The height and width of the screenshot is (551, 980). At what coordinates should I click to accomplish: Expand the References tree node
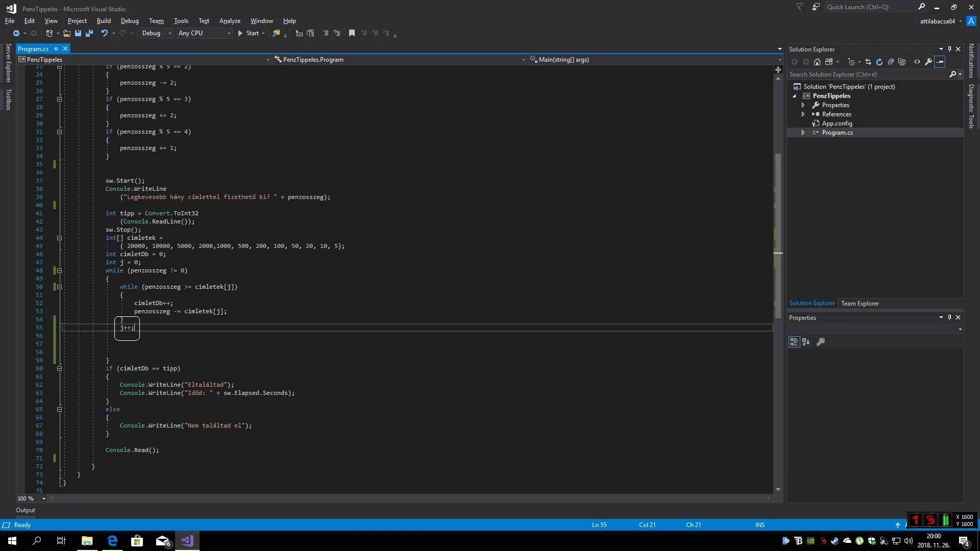pos(803,114)
